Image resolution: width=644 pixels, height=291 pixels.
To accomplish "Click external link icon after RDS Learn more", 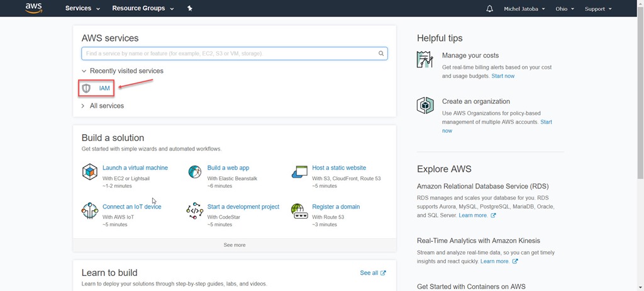I will (493, 215).
